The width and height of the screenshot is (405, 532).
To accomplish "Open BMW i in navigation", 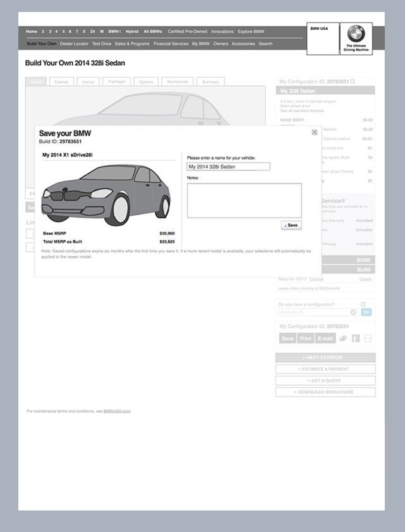I will (114, 32).
